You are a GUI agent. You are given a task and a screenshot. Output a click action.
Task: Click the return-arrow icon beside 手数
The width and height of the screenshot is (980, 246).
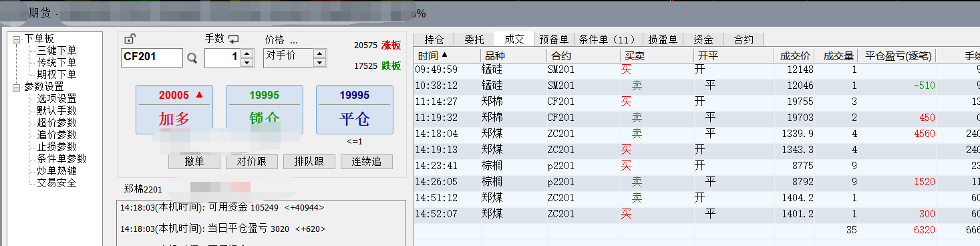(x=233, y=39)
